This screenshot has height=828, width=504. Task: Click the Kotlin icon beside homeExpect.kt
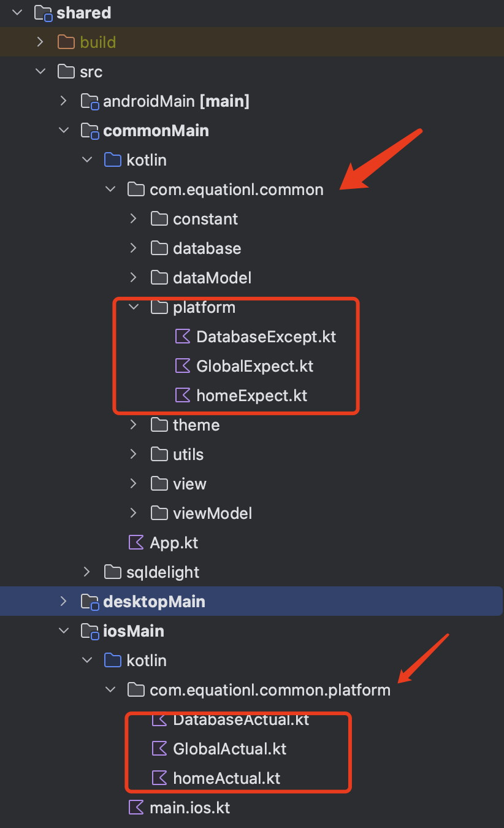[x=183, y=396]
